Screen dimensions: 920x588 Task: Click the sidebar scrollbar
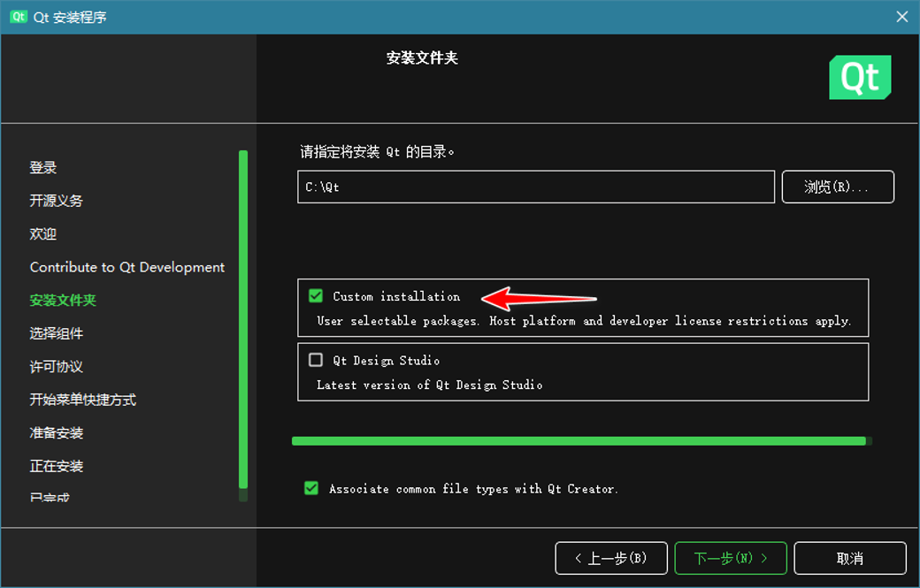coord(245,318)
